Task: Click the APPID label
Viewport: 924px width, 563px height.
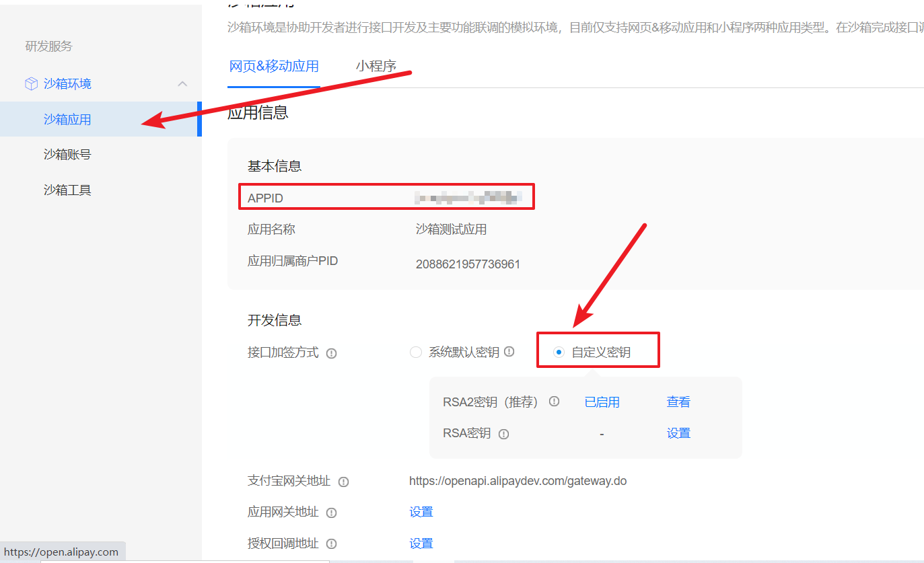Action: tap(265, 198)
